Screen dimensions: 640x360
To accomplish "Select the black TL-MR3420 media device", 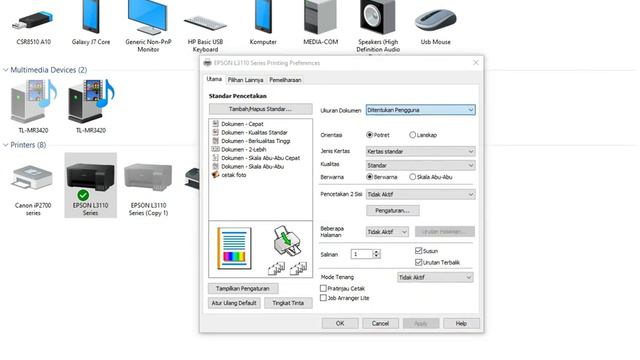I will tap(91, 102).
